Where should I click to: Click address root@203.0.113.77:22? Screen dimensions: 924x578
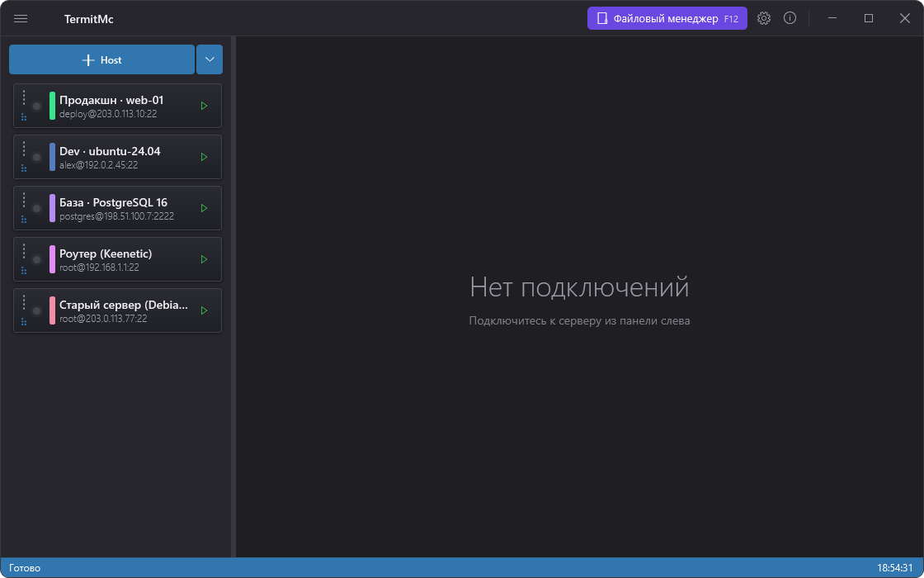pos(104,319)
